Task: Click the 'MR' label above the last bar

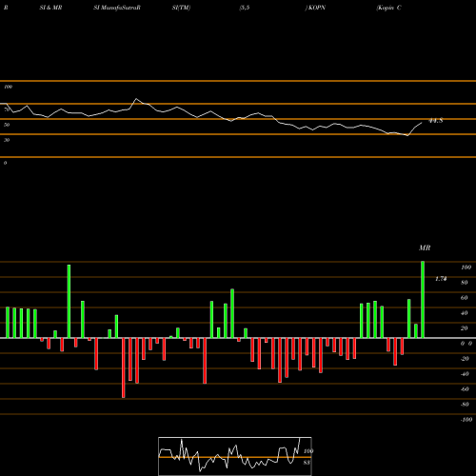Action: click(425, 248)
